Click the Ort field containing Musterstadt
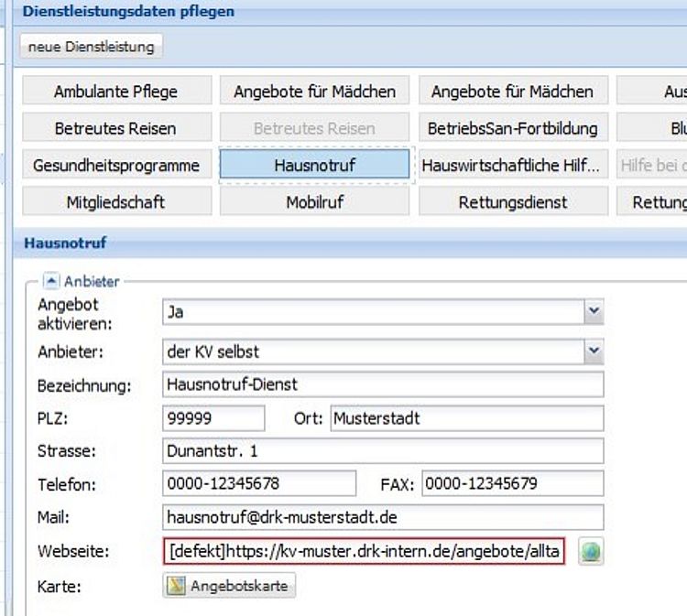 pyautogui.click(x=465, y=418)
